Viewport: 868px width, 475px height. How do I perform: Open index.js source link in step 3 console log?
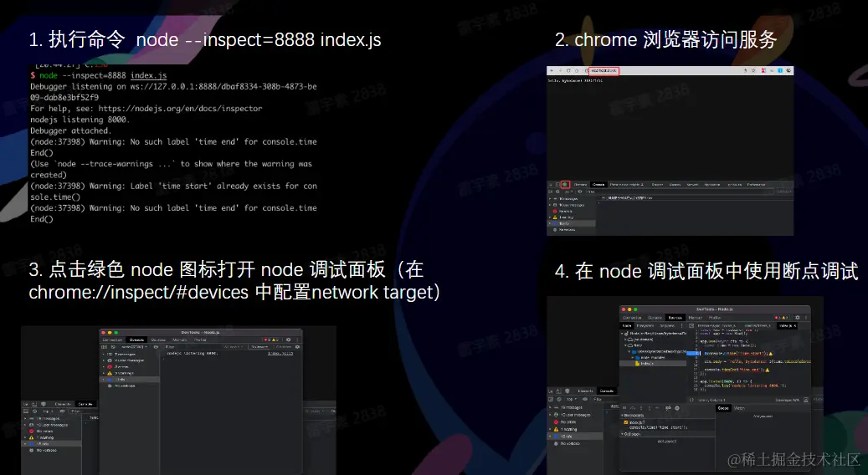(280, 354)
